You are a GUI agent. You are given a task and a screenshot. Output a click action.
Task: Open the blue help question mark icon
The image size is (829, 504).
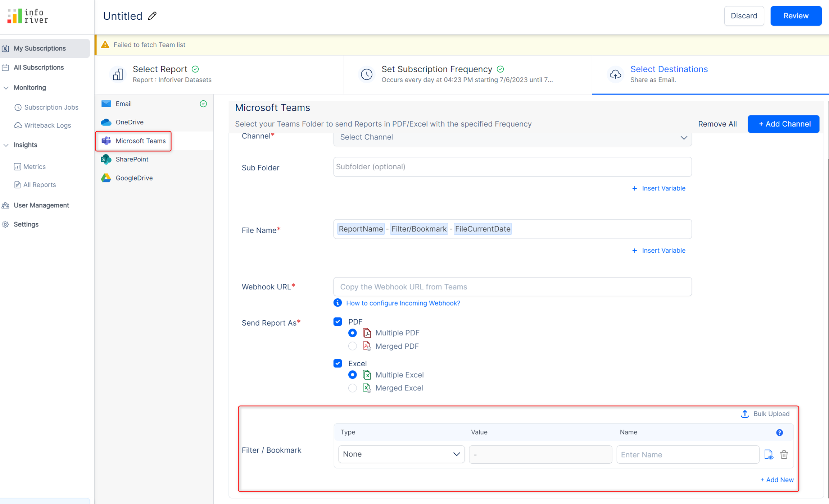pos(779,432)
